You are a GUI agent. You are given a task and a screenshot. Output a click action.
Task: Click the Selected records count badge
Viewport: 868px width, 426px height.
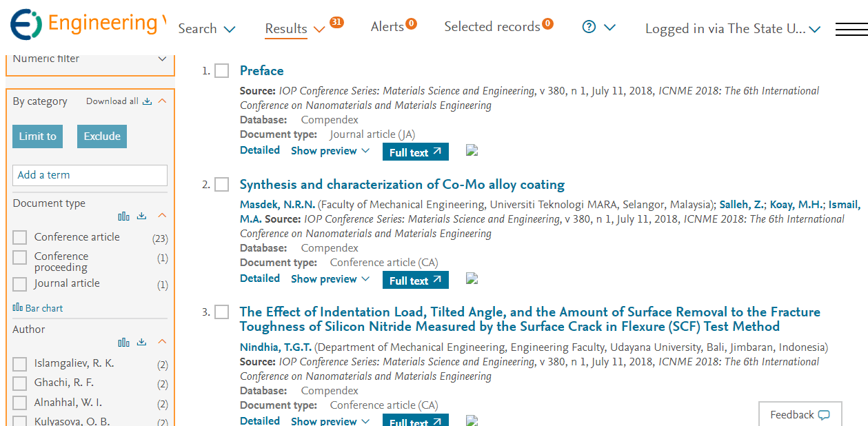pos(547,24)
